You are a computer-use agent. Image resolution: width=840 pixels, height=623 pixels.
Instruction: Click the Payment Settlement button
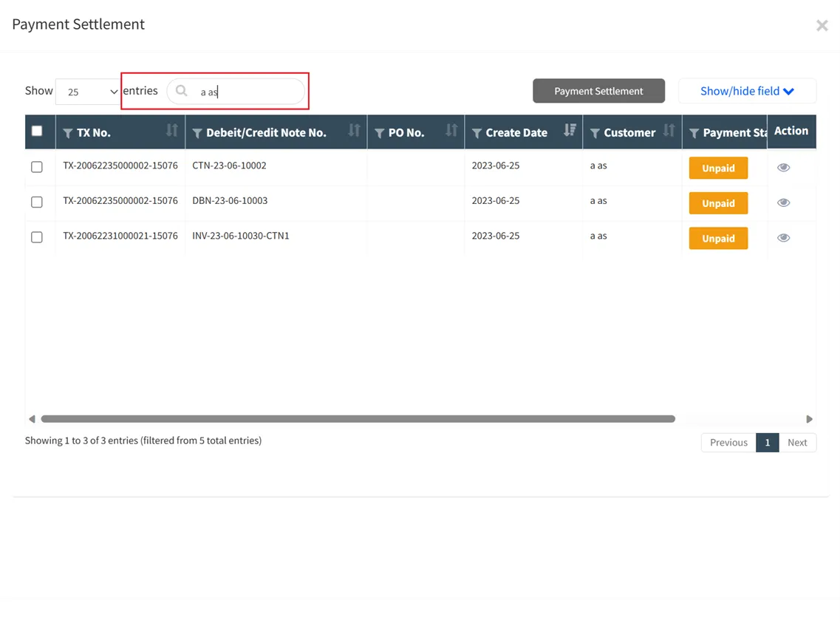point(598,91)
